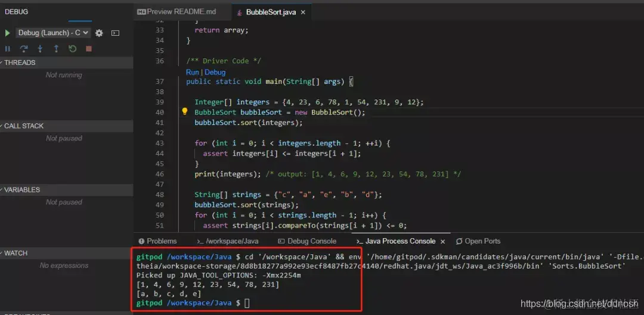Click 'No expressions' in WATCH section
644x315 pixels.
click(x=64, y=266)
